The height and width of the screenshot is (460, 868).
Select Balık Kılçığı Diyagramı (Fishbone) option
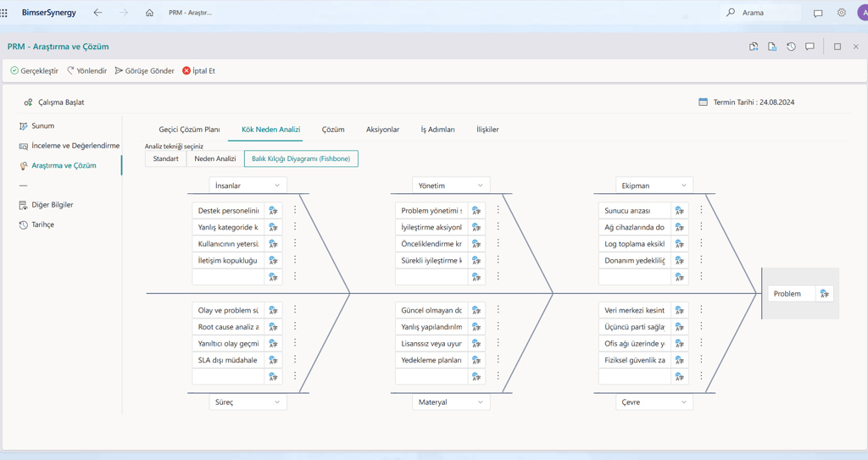click(301, 158)
